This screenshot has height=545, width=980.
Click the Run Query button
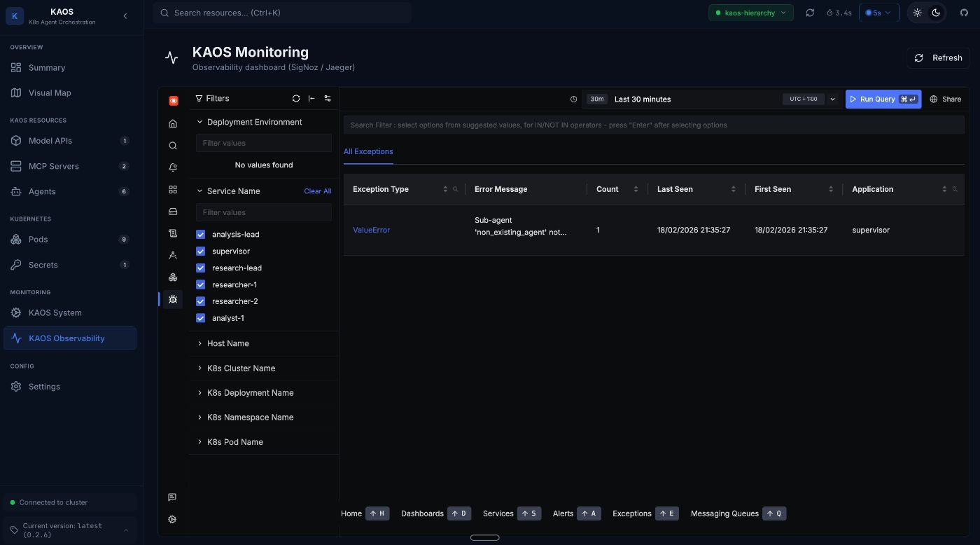click(x=883, y=99)
